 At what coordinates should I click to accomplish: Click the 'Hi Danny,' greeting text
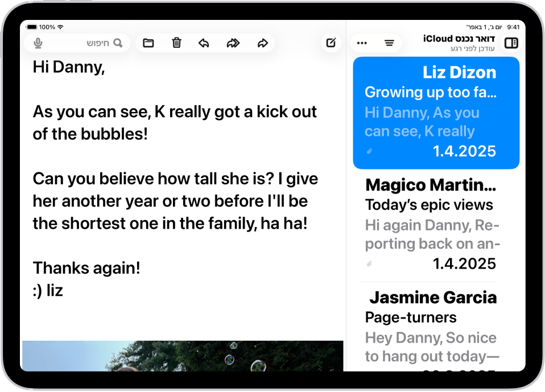(69, 67)
